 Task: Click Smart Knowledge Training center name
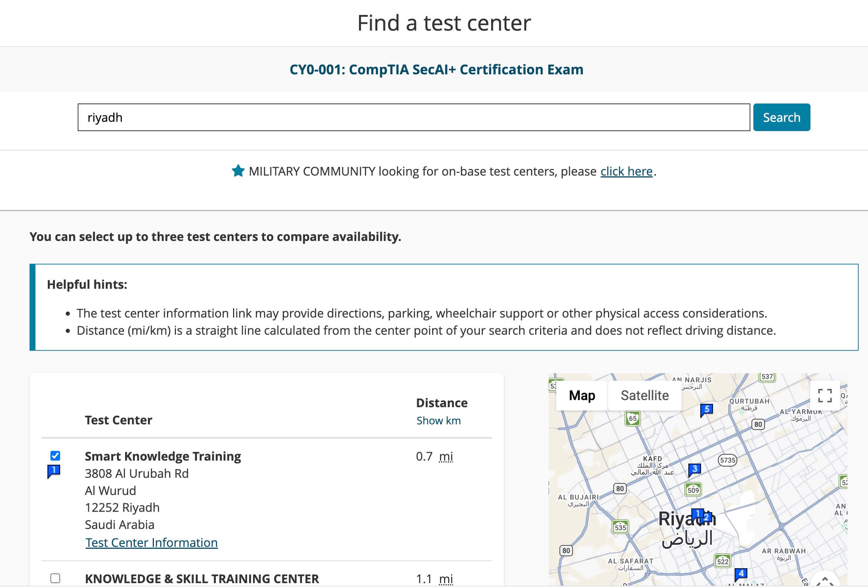(x=163, y=456)
